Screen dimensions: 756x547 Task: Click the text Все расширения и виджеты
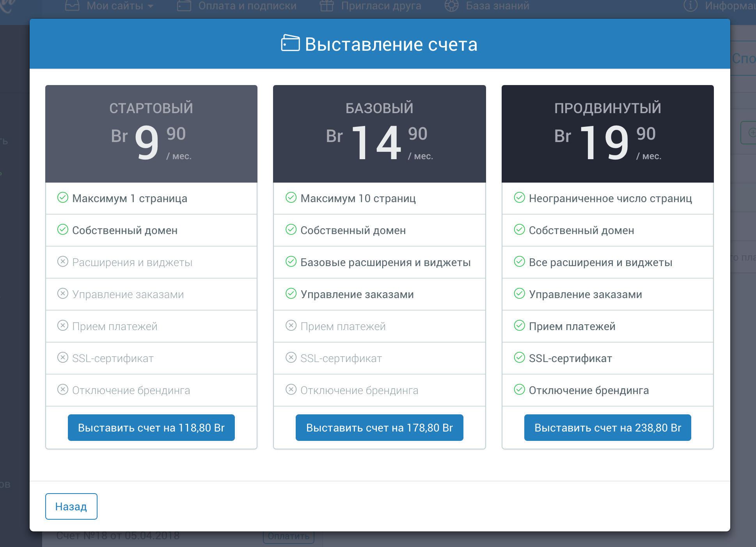(601, 262)
